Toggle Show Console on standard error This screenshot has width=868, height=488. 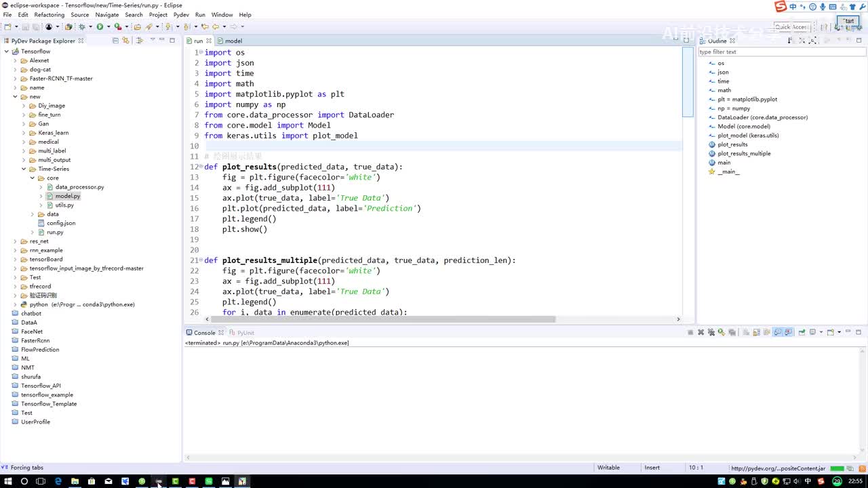coord(787,332)
